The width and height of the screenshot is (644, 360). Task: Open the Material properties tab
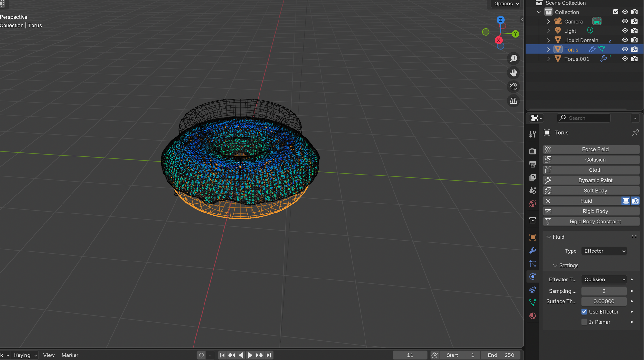pyautogui.click(x=533, y=316)
